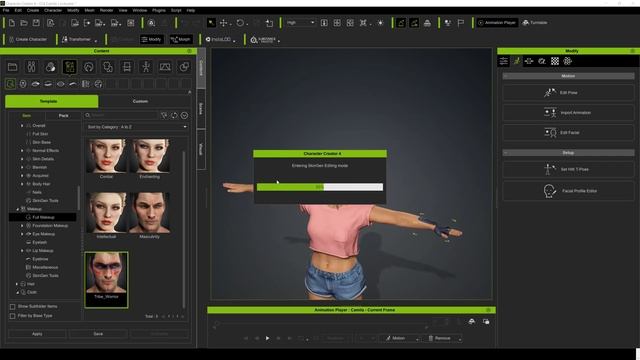Select the Move object tool
Viewport: 640px width, 360px height.
click(224, 23)
